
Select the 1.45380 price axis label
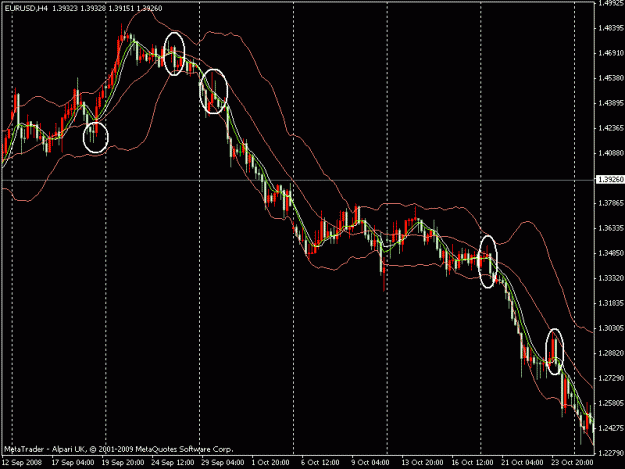(x=611, y=78)
